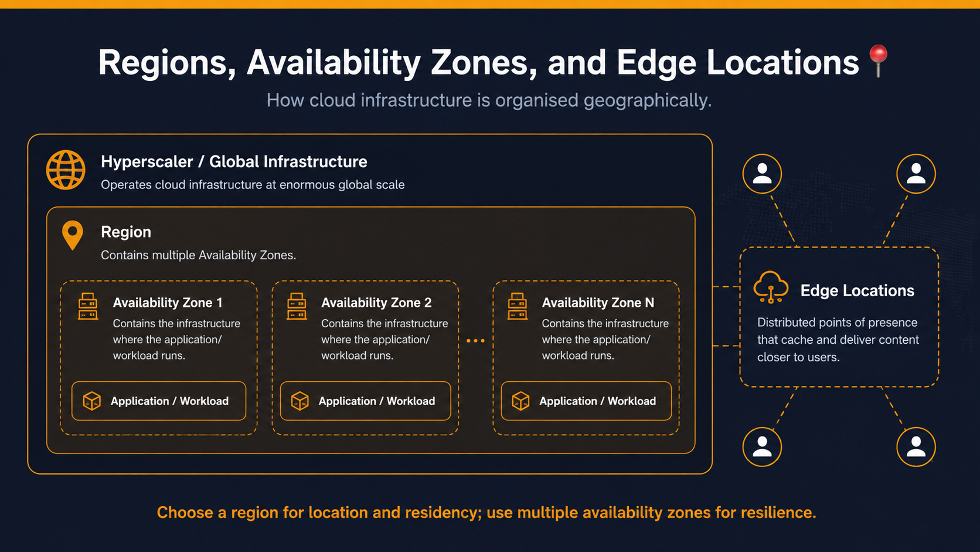980x552 pixels.
Task: Click the ellipsis between Zone 2 and Zone N
Action: (475, 341)
